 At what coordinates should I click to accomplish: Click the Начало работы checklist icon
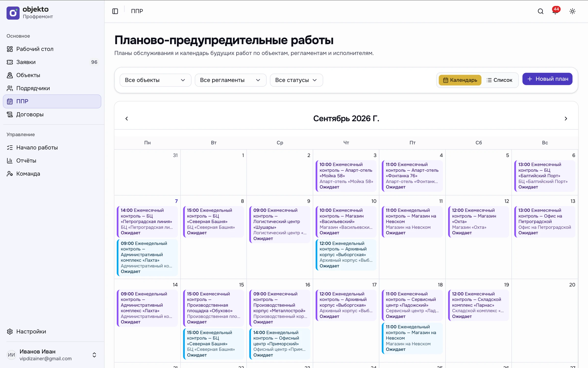pyautogui.click(x=10, y=147)
